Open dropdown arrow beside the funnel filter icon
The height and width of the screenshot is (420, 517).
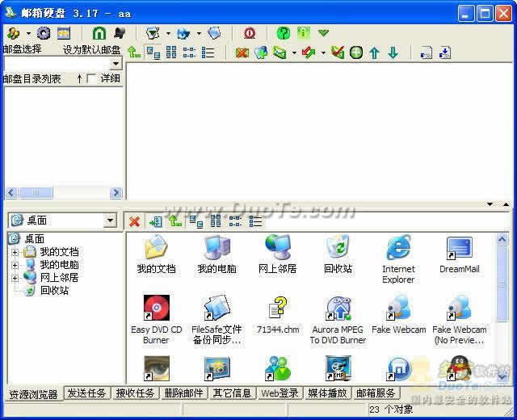tap(168, 33)
